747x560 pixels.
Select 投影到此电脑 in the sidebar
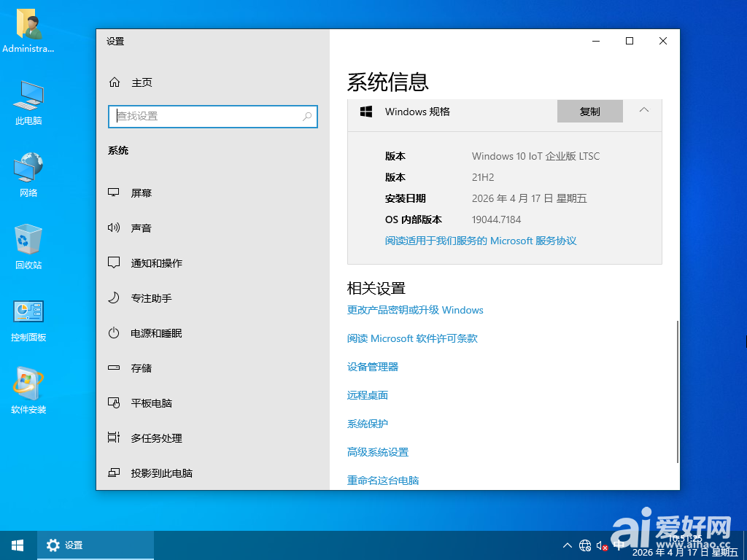tap(212, 472)
